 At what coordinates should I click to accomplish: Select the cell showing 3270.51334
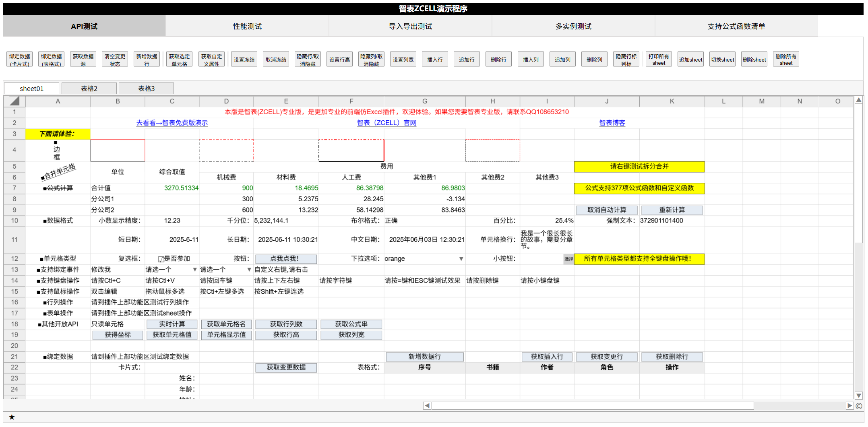[x=172, y=188]
